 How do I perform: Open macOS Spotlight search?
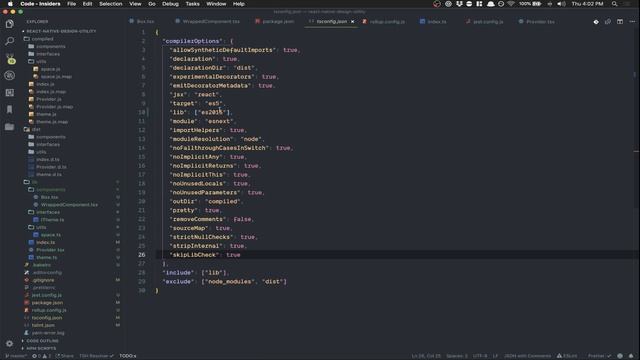coord(614,4)
